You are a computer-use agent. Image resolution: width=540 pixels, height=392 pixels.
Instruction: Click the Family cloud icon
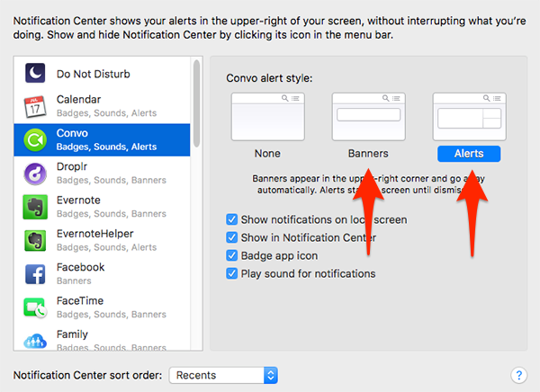coord(35,340)
